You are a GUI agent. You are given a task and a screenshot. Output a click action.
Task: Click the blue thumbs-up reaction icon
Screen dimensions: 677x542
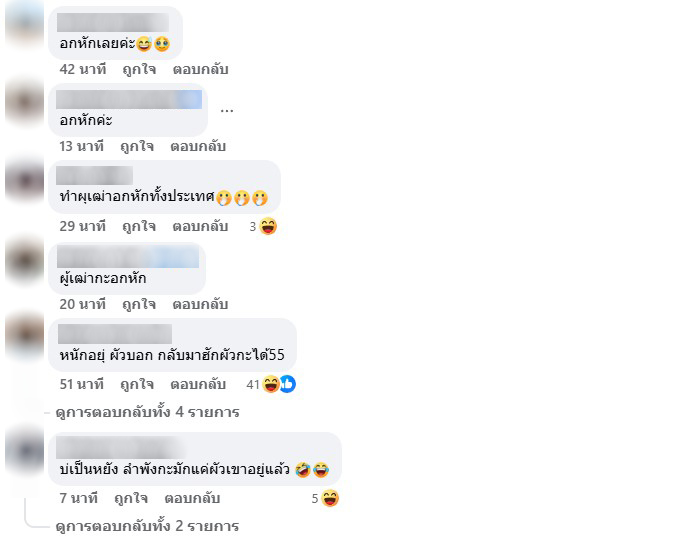click(288, 384)
